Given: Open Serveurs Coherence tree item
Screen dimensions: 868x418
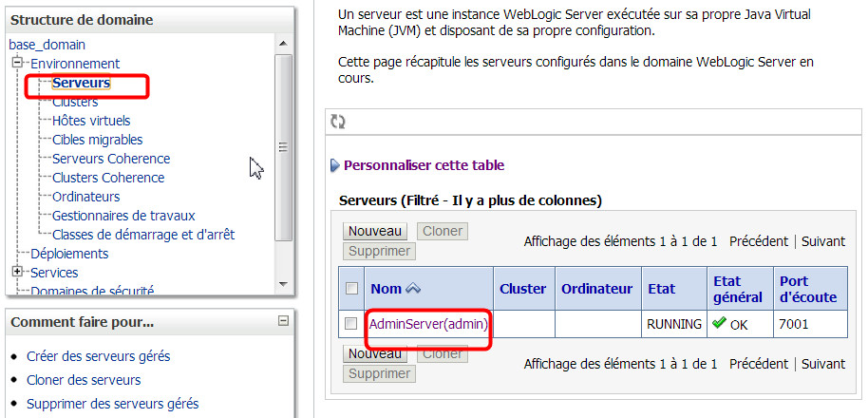Looking at the screenshot, I should [111, 159].
